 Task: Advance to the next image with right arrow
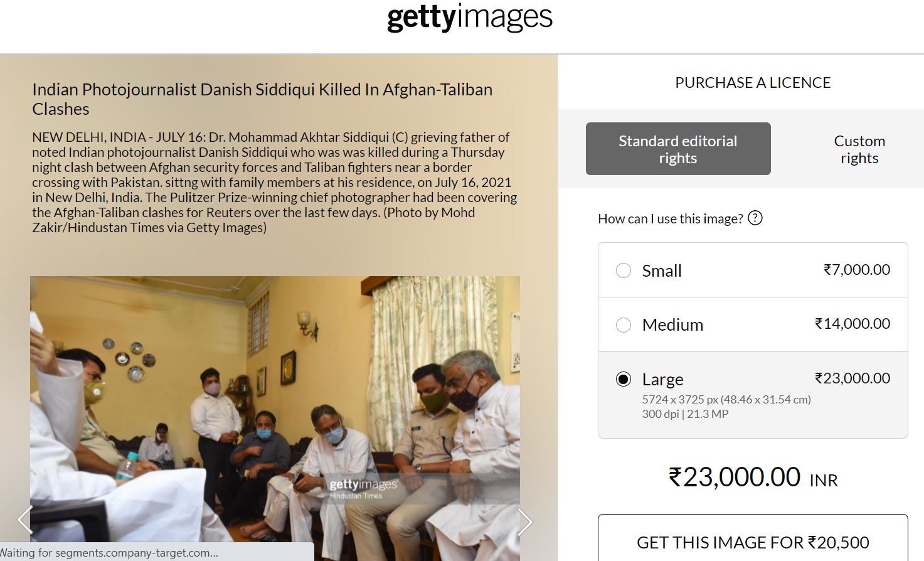point(525,521)
